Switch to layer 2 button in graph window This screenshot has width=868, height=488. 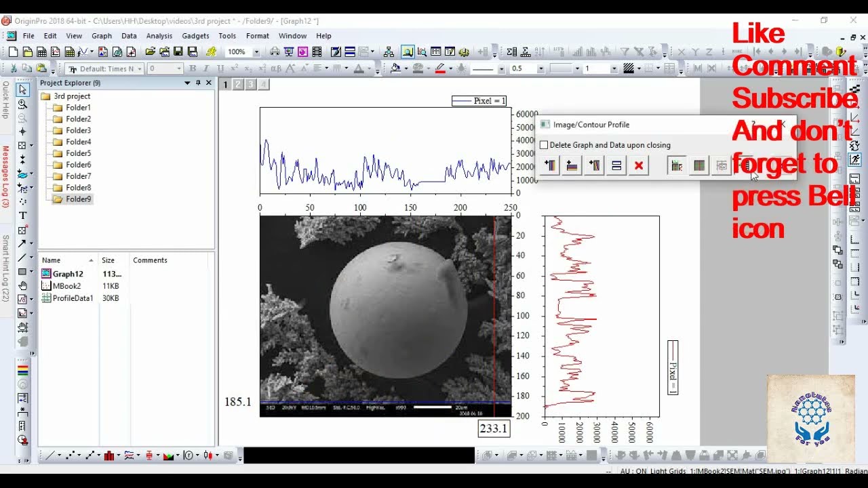coord(238,84)
